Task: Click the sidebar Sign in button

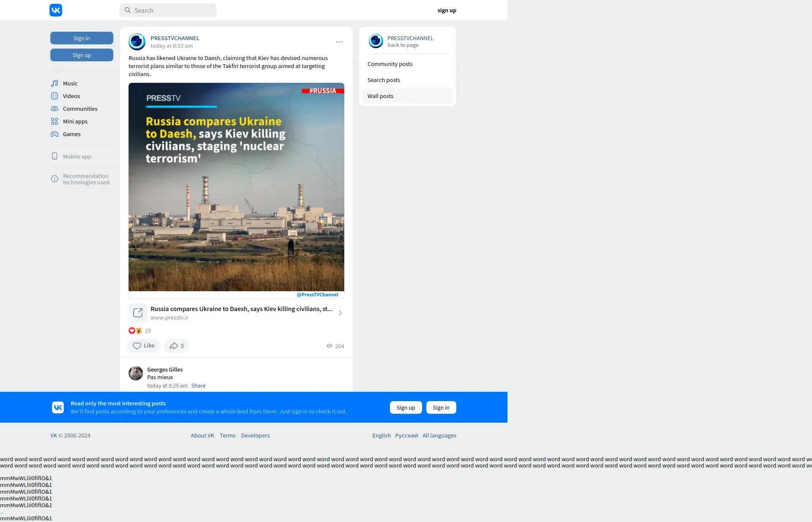Action: (82, 38)
